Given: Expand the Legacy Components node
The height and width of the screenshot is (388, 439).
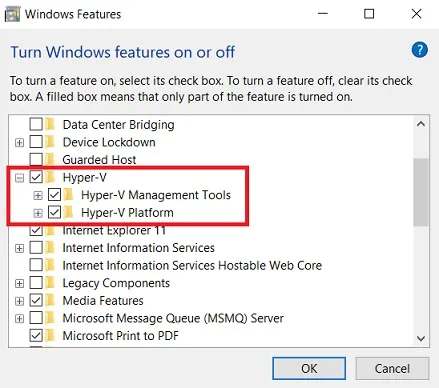Looking at the screenshot, I should (x=20, y=283).
